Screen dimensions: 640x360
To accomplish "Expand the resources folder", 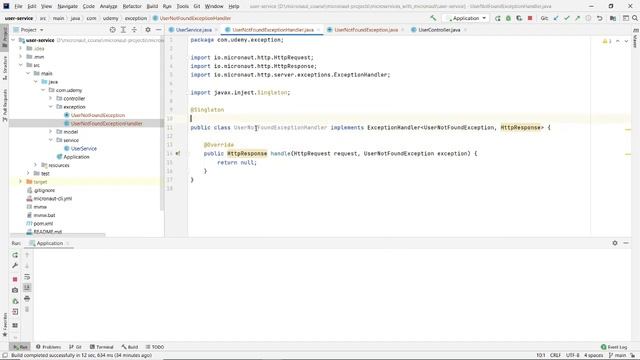I will click(x=36, y=165).
